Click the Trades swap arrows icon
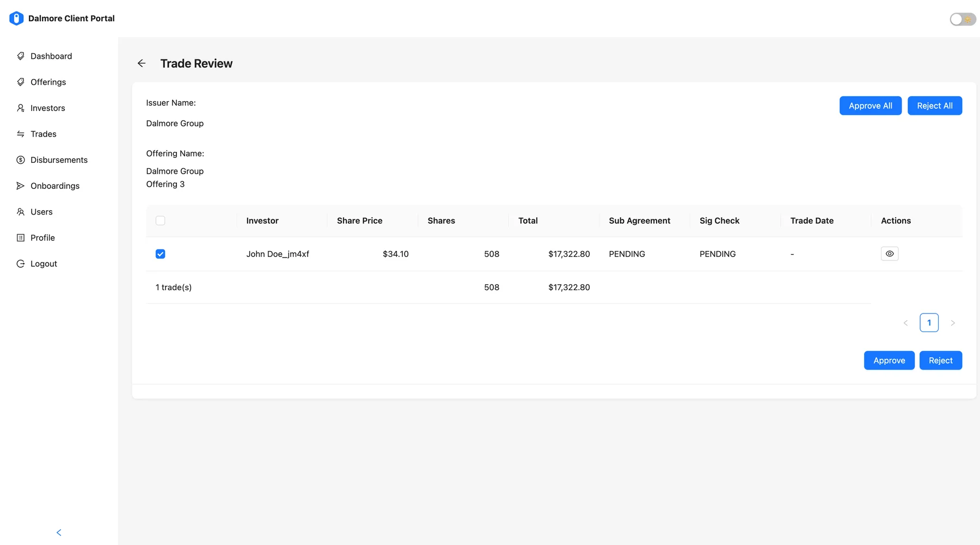 21,134
